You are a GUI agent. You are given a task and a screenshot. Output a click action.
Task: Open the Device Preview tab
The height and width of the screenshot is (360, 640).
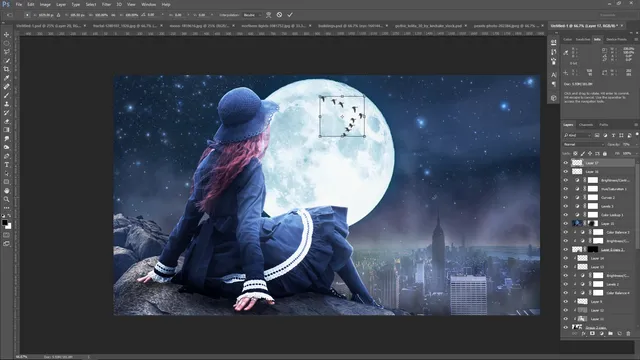click(616, 40)
